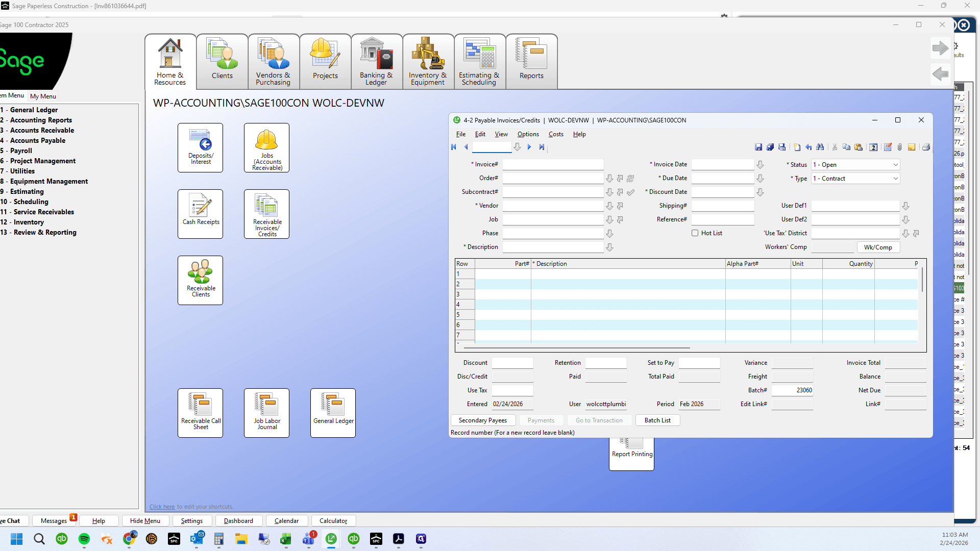The image size is (980, 551).
Task: Open the Edit menu
Action: pos(480,134)
